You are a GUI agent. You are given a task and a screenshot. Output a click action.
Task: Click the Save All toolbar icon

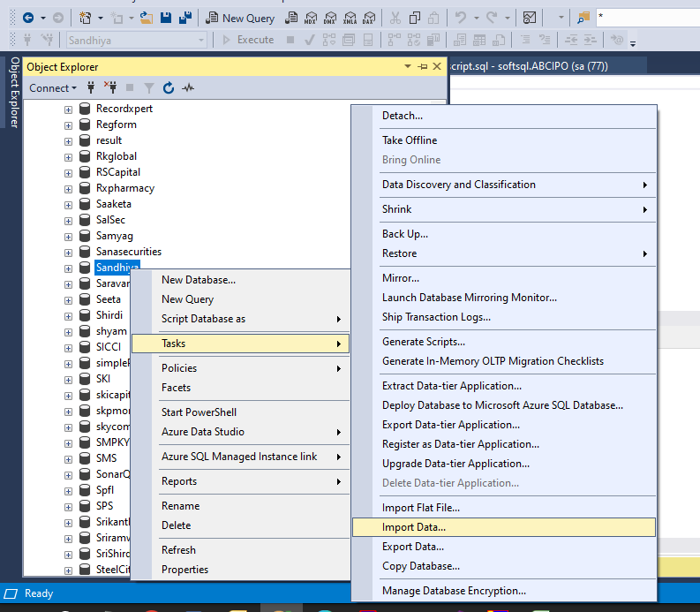coord(186,18)
